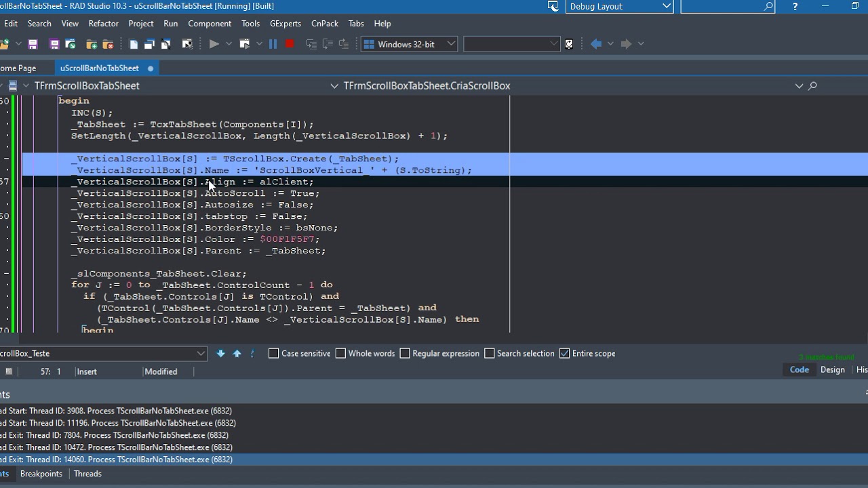This screenshot has width=868, height=488.
Task: Click the Remove file from project icon
Action: point(108,44)
